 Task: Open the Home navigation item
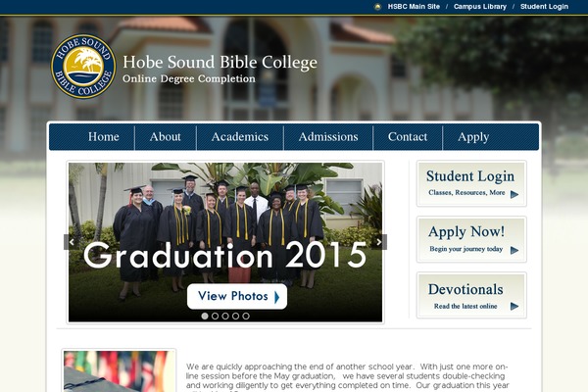[x=104, y=137]
